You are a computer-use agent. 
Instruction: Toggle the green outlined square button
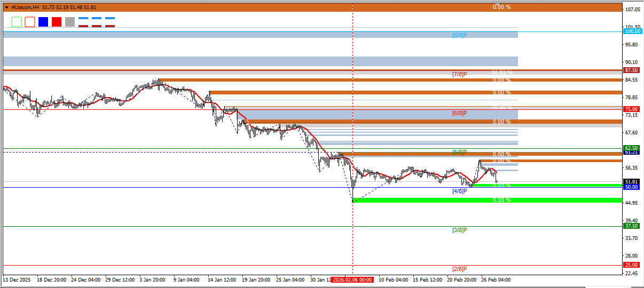click(x=17, y=22)
